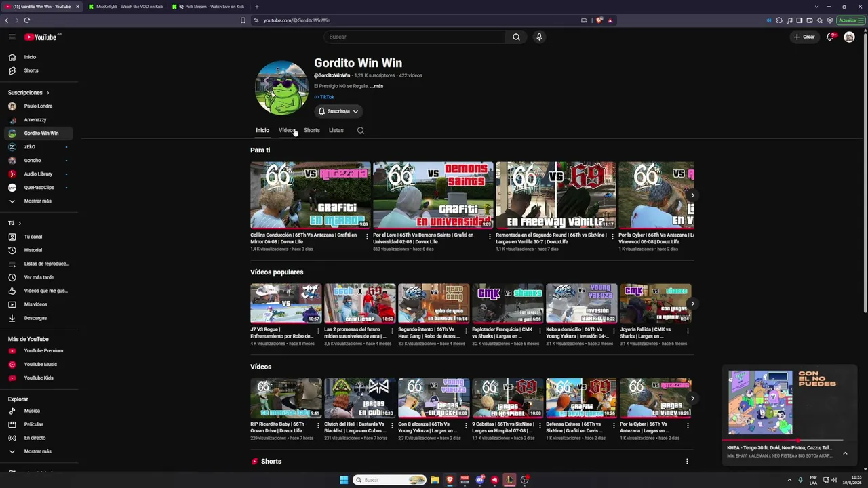This screenshot has width=868, height=488.
Task: Open the Inicio item in the sidebar
Action: click(x=39, y=57)
